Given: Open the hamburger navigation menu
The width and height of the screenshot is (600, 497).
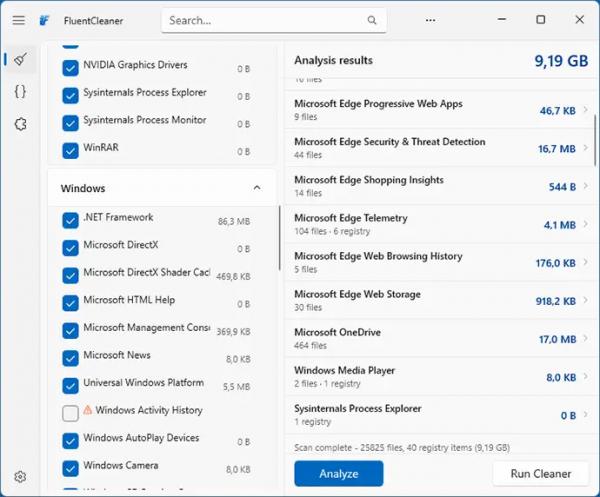Looking at the screenshot, I should (x=18, y=20).
